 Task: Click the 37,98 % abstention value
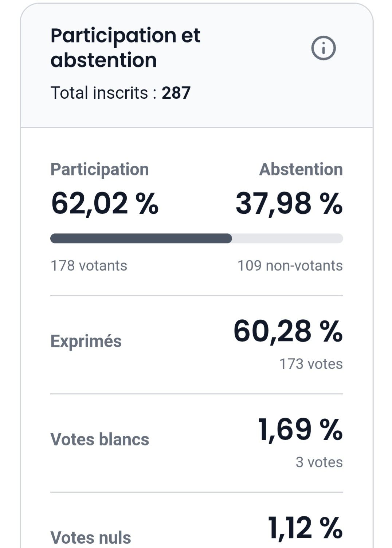(289, 203)
